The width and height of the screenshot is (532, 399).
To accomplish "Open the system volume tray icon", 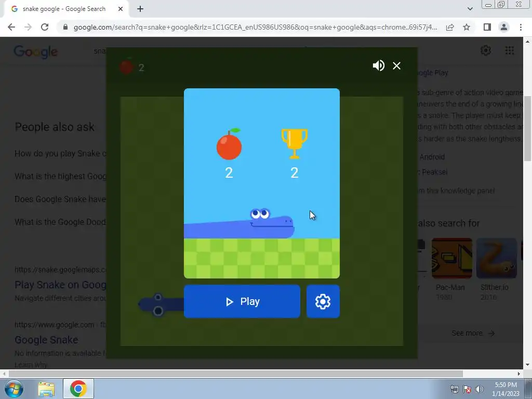I will [x=480, y=389].
